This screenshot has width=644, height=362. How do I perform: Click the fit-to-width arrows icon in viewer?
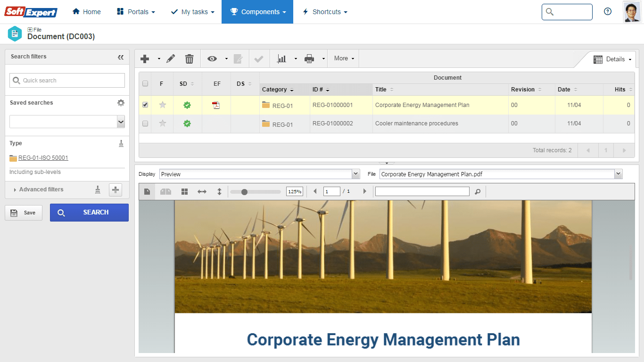[202, 191]
